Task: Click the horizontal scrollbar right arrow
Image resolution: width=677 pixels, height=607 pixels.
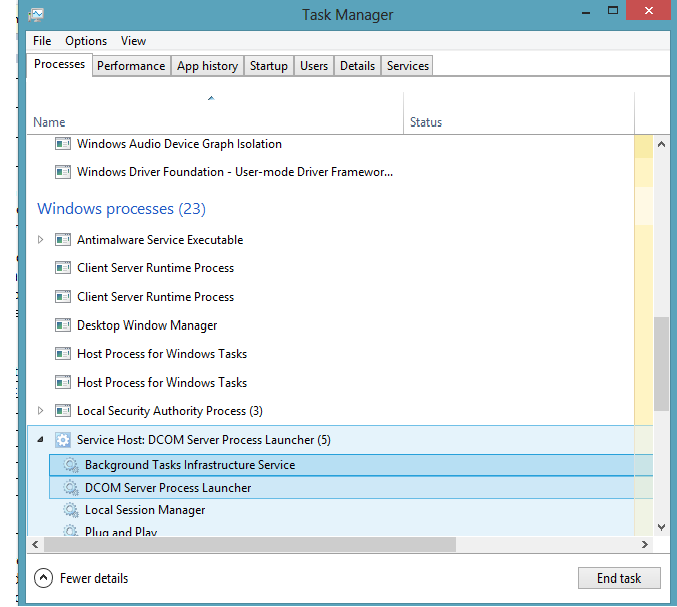Action: tap(645, 544)
